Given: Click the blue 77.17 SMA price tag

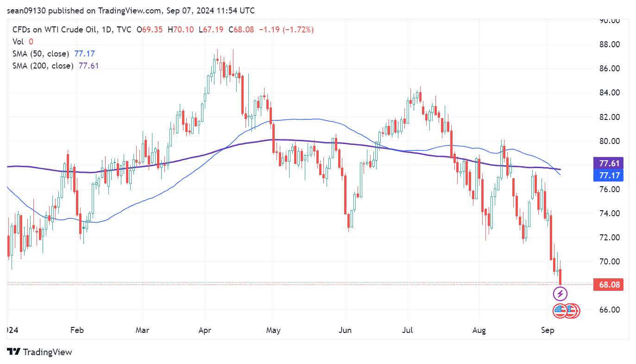Looking at the screenshot, I should [608, 176].
